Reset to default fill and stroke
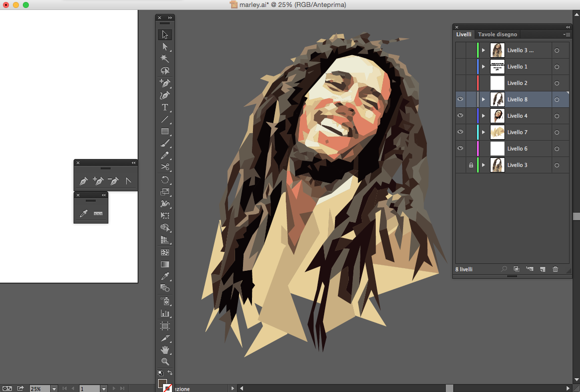 161,373
